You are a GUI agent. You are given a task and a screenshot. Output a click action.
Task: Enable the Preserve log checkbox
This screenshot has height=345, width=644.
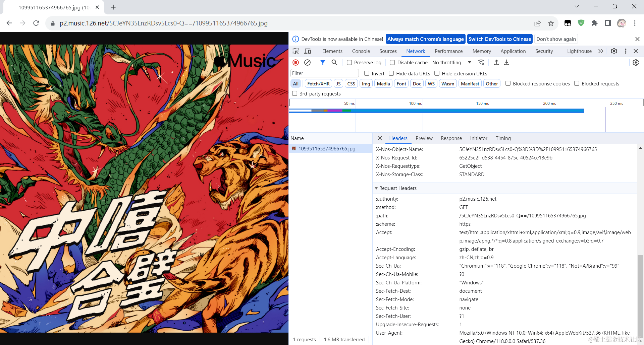coord(349,63)
